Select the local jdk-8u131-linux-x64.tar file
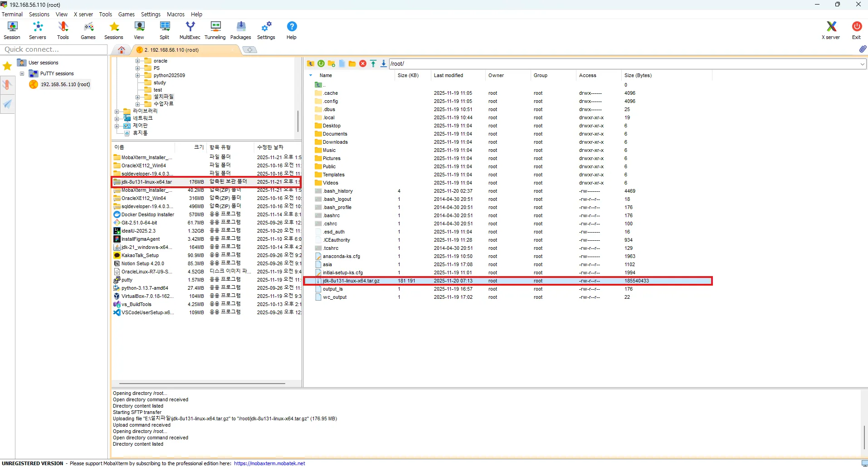Viewport: 868px width, 467px height. [206, 182]
